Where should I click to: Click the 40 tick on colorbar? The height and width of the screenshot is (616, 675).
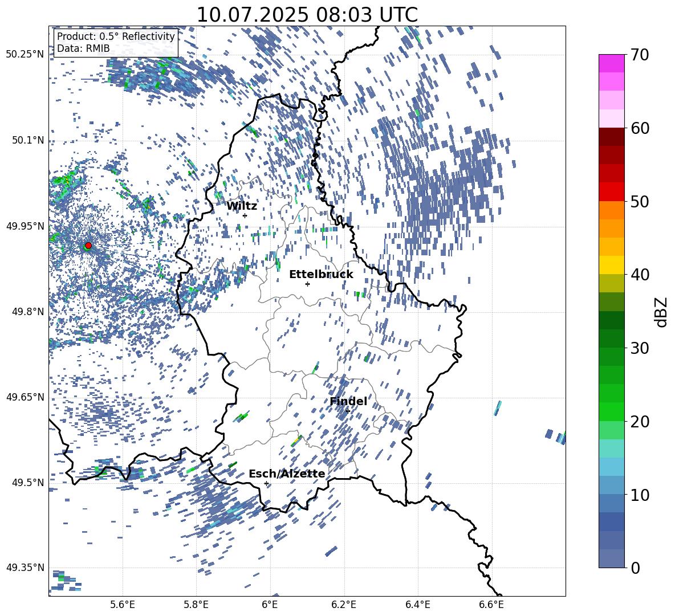point(640,275)
